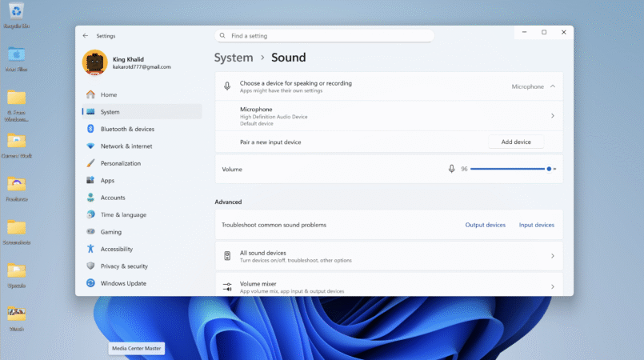Click the microphone icon beside Choose a device
This screenshot has width=644, height=360.
[x=227, y=86]
